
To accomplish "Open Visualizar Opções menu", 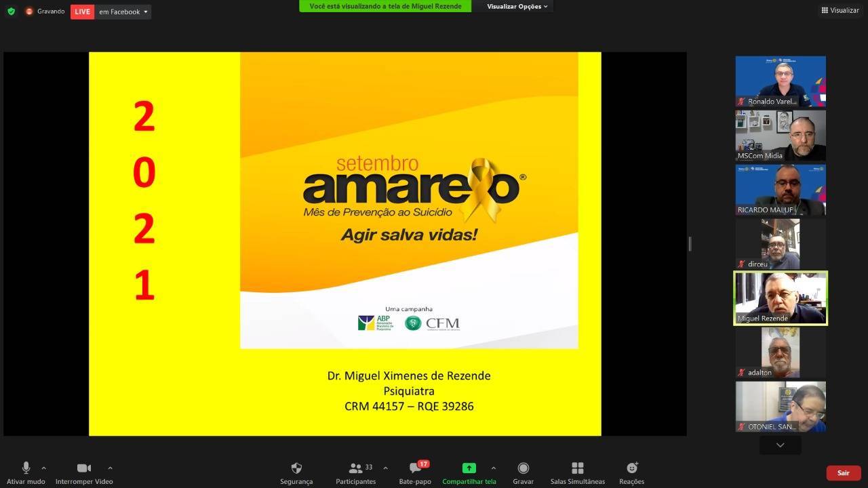I will pos(517,7).
